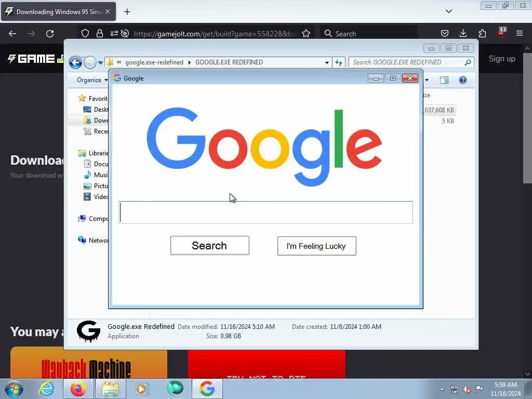Image resolution: width=532 pixels, height=399 pixels.
Task: Open the Explorer view options dropdown arrow
Action: (x=427, y=80)
